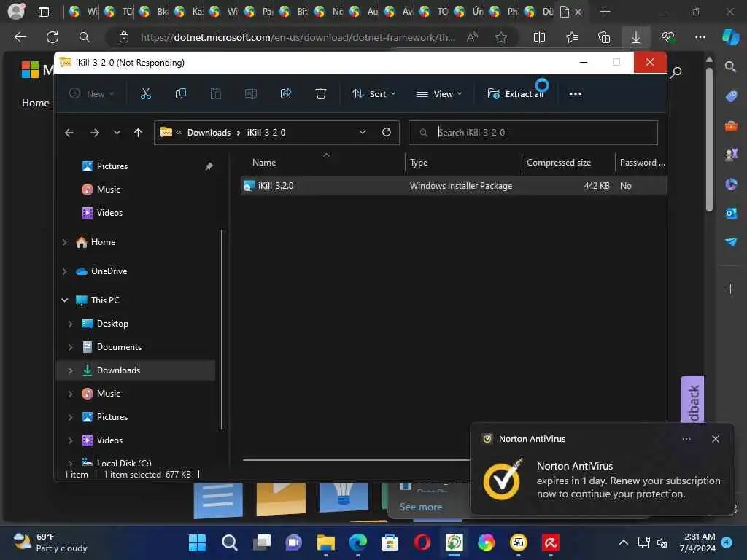Expand the Desktop tree node

tap(71, 324)
